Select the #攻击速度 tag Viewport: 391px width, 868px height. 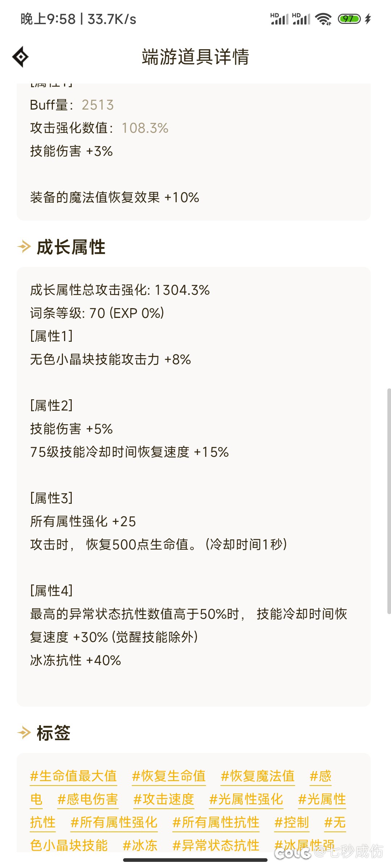[164, 799]
